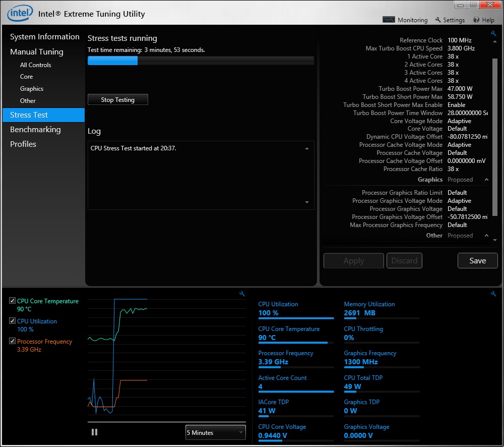The height and width of the screenshot is (447, 504).
Task: Toggle CPU Utilization graph checkbox
Action: pyautogui.click(x=12, y=321)
